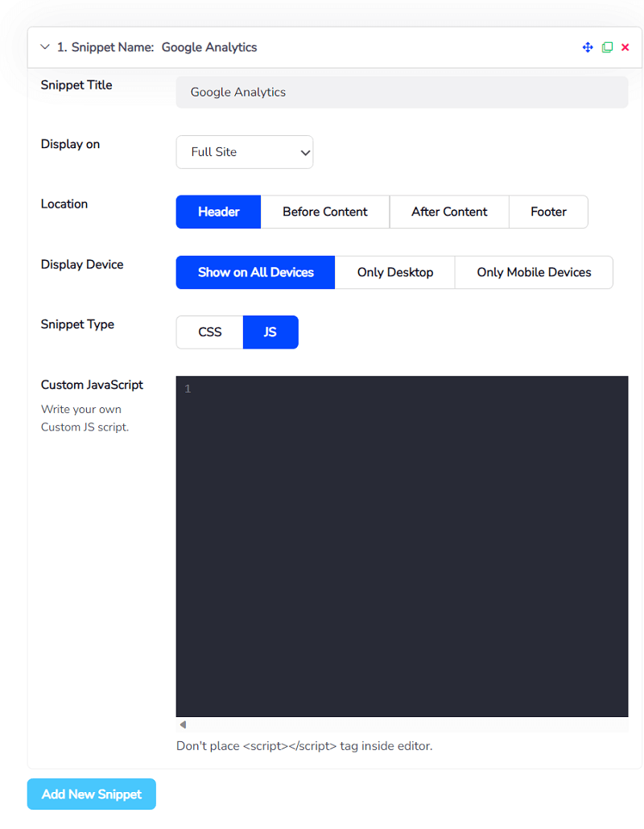
Task: Expand the Full Site selector
Action: [244, 151]
